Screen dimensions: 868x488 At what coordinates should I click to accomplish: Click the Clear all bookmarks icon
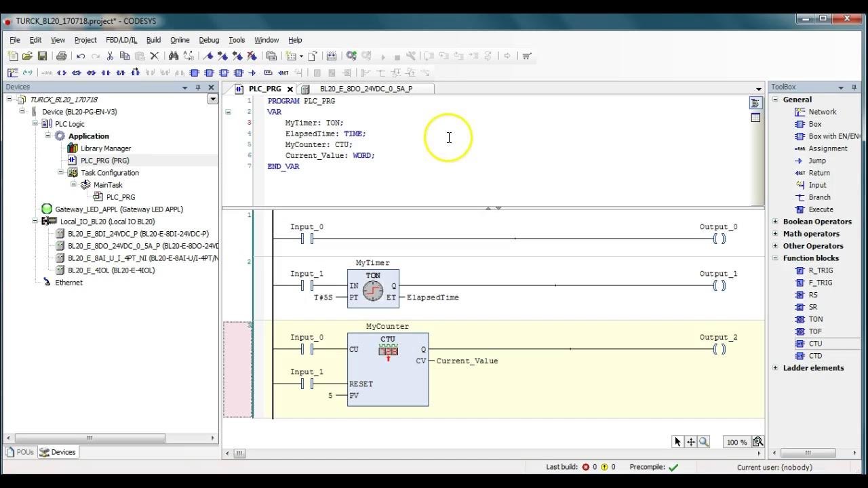[x=253, y=56]
